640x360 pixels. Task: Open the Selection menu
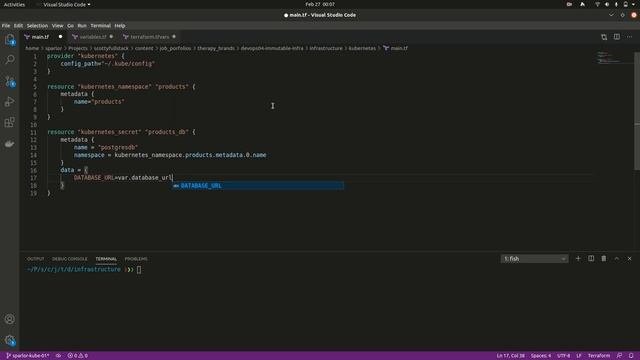click(37, 26)
